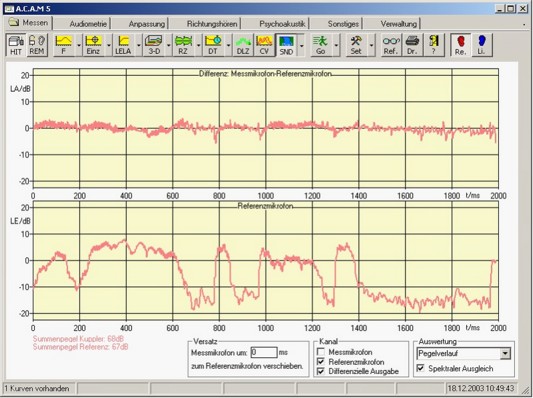533x398 pixels.
Task: Toggle the Spektraler Ausgleich checkbox
Action: point(420,368)
